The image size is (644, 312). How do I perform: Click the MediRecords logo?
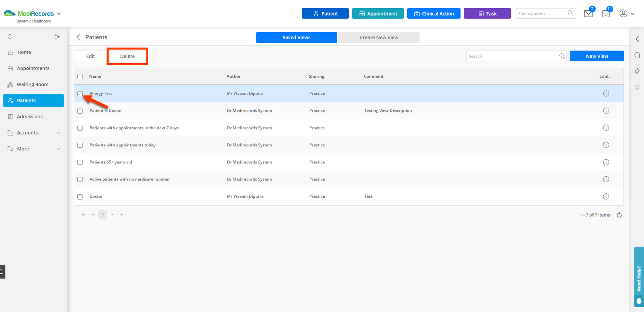tap(29, 14)
